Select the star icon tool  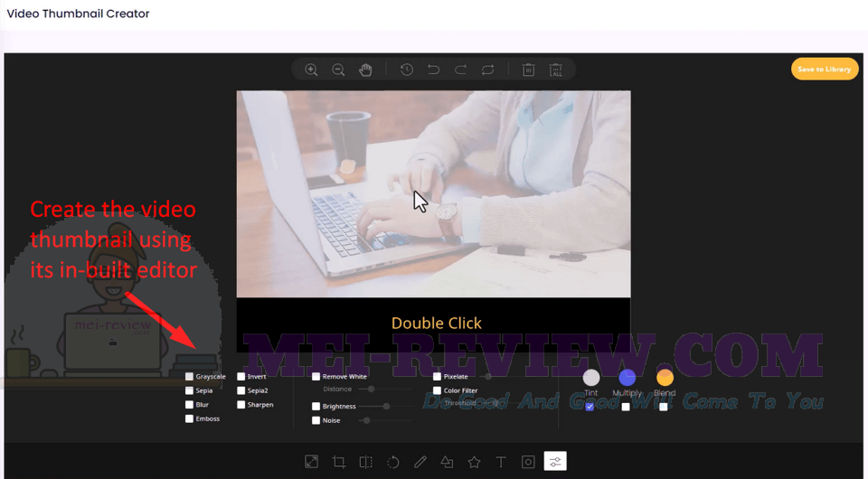[x=474, y=461]
